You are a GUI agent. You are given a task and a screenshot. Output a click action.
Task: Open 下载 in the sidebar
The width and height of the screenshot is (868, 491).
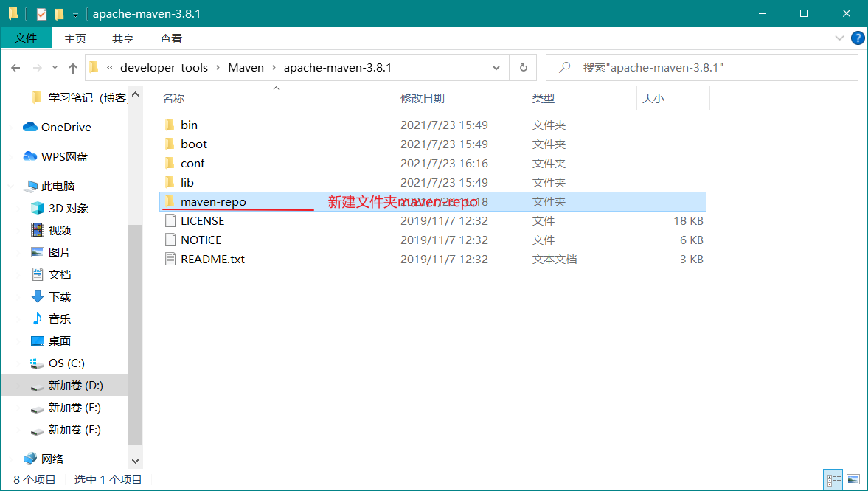pyautogui.click(x=59, y=296)
